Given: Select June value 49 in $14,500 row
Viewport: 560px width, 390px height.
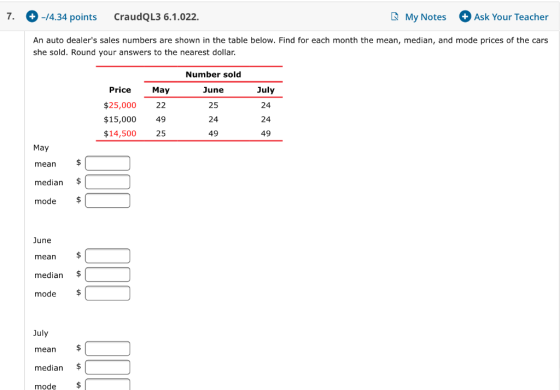Looking at the screenshot, I should tap(213, 134).
